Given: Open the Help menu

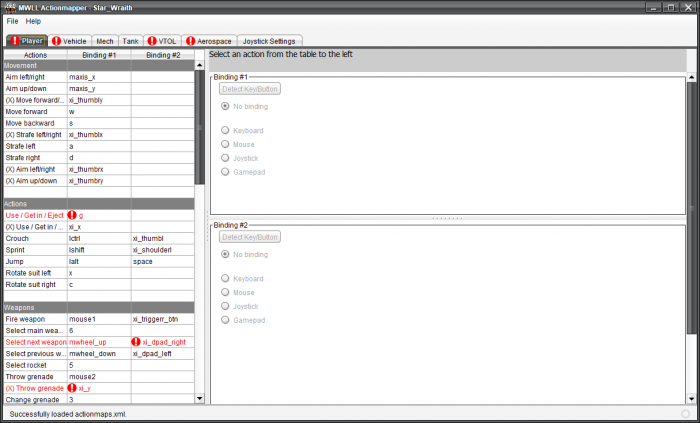Looking at the screenshot, I should coord(33,21).
